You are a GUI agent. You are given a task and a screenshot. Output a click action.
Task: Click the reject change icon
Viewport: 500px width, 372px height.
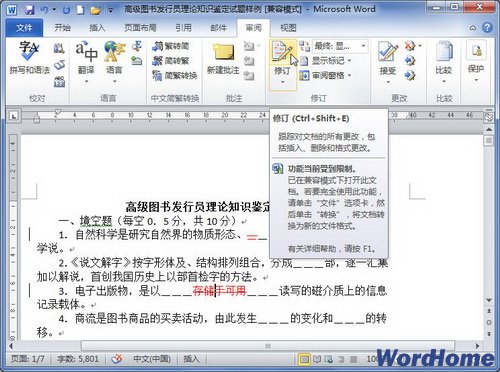[x=410, y=46]
